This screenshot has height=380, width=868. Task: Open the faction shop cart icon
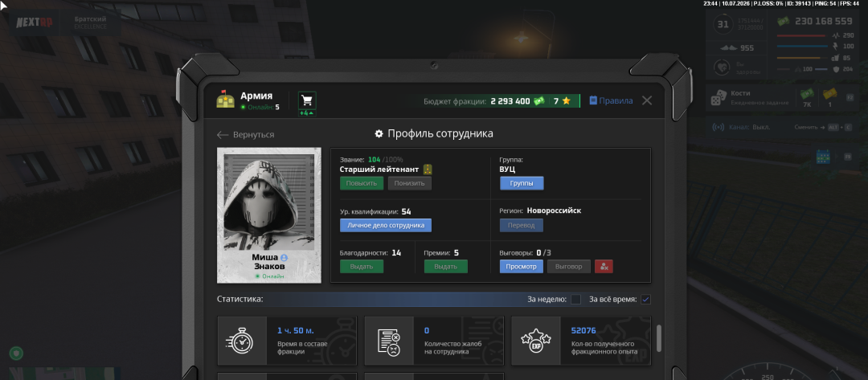tap(307, 100)
